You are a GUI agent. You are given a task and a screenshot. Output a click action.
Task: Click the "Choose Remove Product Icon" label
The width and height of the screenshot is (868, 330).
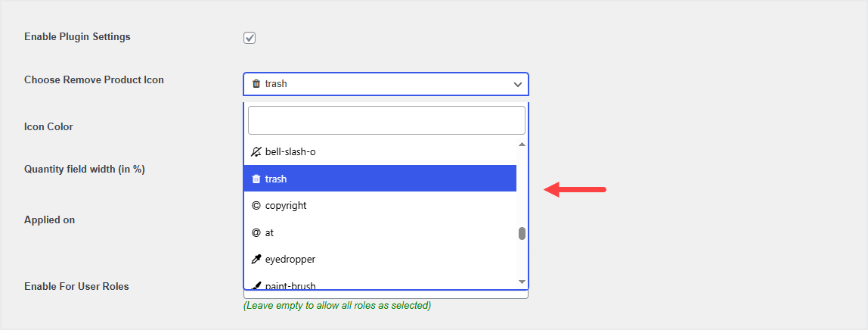pyautogui.click(x=94, y=79)
